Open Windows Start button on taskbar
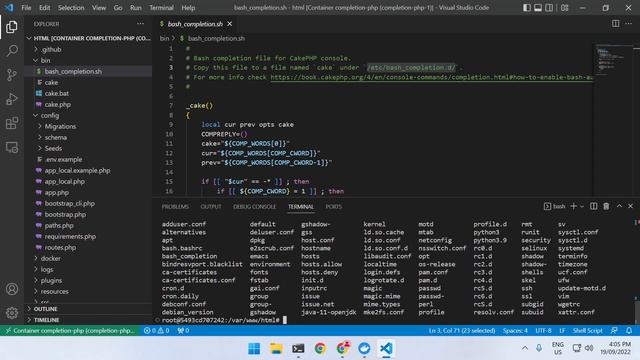 (254, 349)
